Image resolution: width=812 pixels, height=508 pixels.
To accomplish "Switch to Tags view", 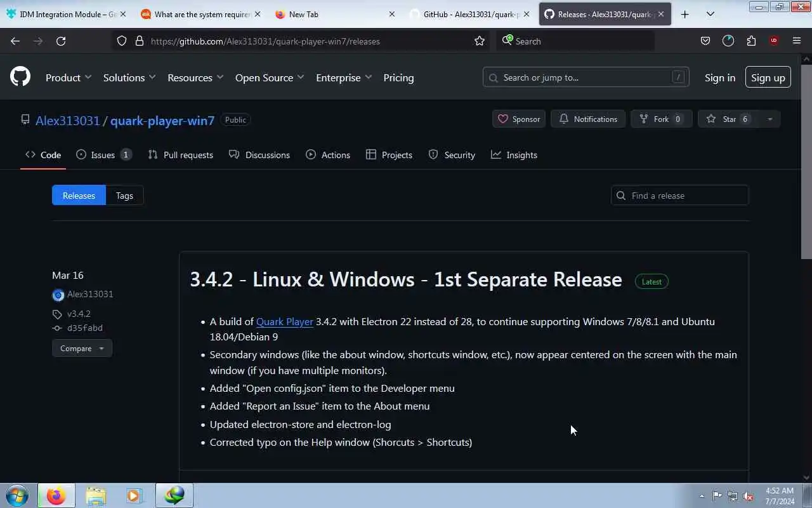I will 124,196.
